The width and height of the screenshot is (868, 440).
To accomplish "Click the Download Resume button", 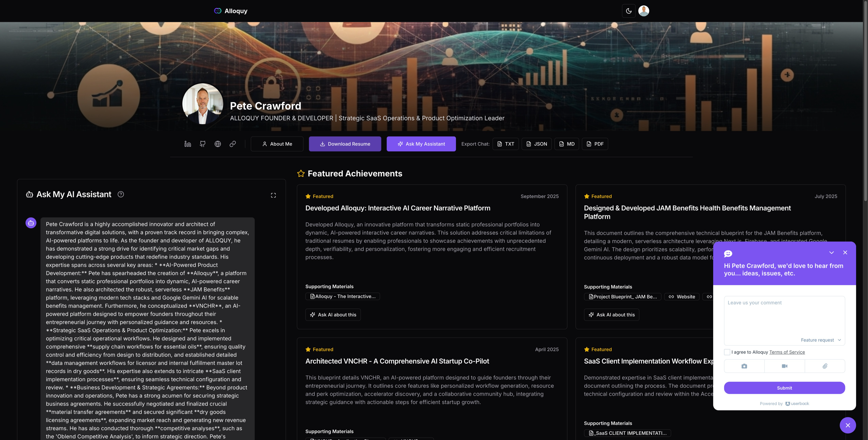I will tap(345, 144).
